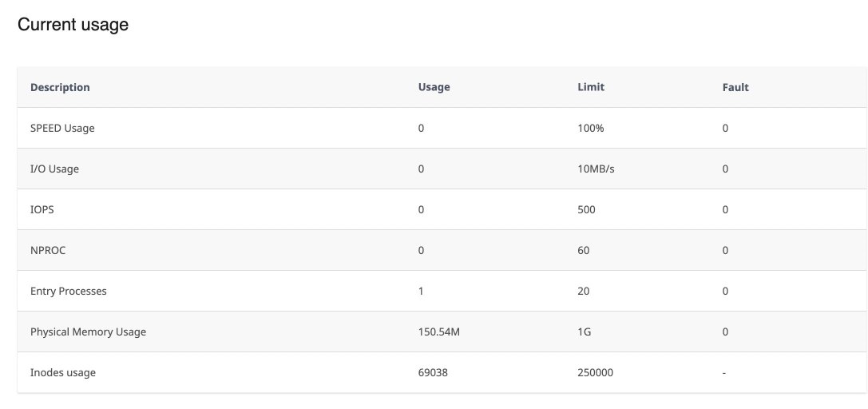Select the NPROC usage value 0
The width and height of the screenshot is (868, 409).
422,250
